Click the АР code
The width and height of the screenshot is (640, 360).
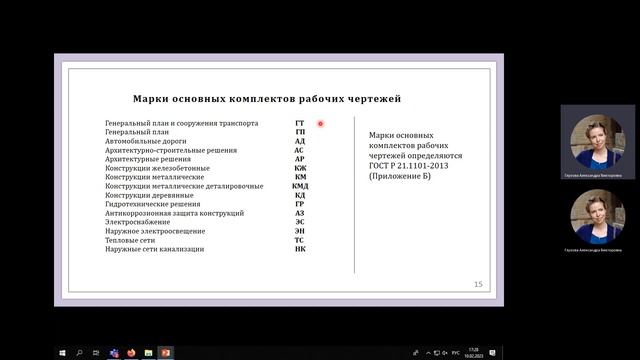pos(300,159)
